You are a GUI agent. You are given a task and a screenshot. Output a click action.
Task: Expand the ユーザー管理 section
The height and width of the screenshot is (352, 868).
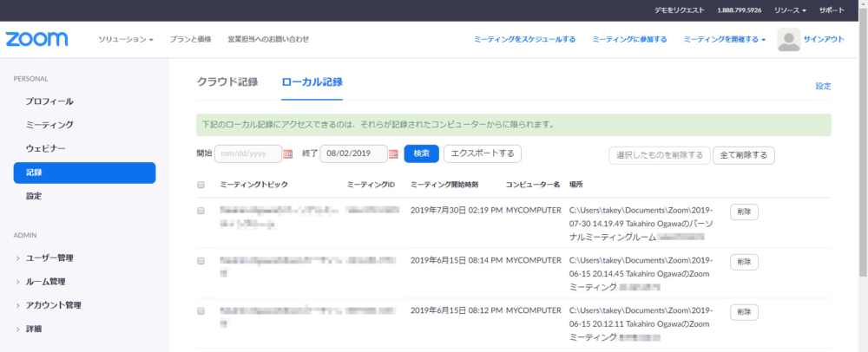(x=49, y=257)
